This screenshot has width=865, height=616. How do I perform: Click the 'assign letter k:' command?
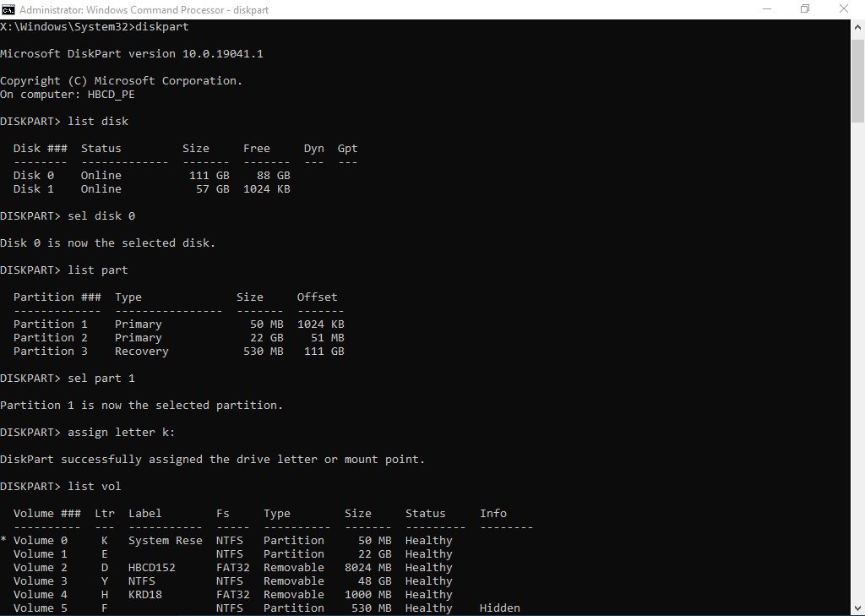[x=122, y=433]
